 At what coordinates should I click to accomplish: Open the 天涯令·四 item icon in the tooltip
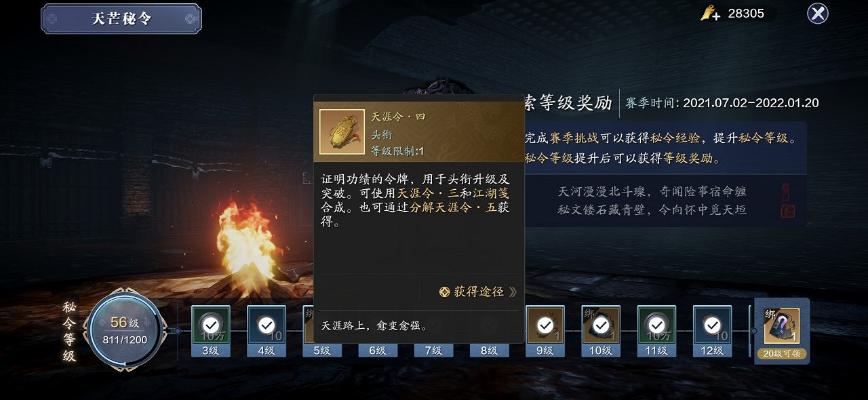342,132
